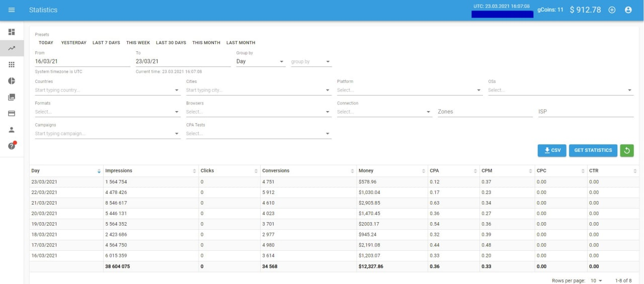The height and width of the screenshot is (284, 644).
Task: Click the GET STATISTICS button
Action: click(593, 150)
